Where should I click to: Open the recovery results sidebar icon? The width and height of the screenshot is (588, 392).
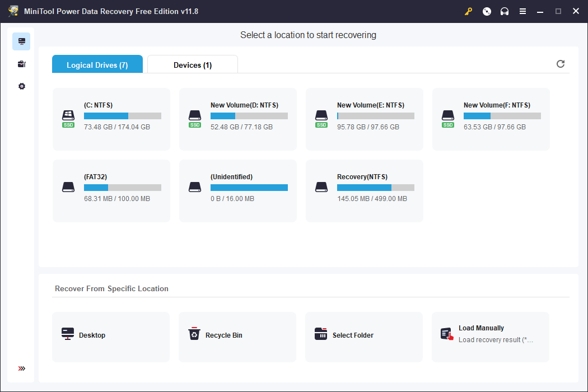(21, 64)
